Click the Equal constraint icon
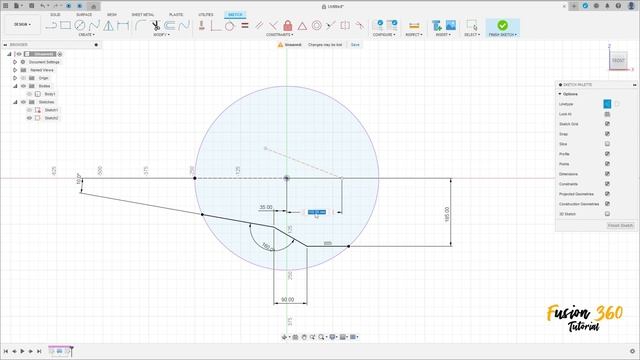Image resolution: width=640 pixels, height=360 pixels. click(x=245, y=26)
